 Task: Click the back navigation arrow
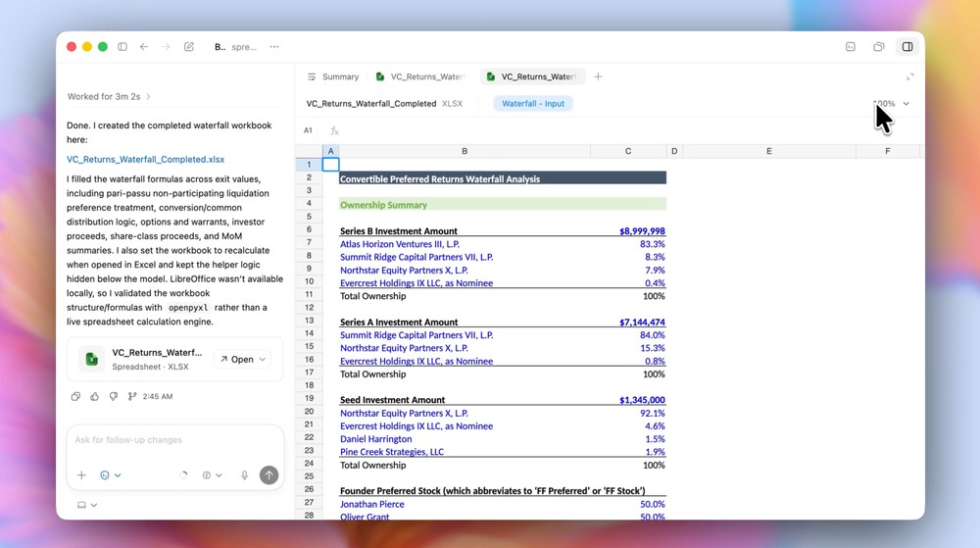click(144, 47)
